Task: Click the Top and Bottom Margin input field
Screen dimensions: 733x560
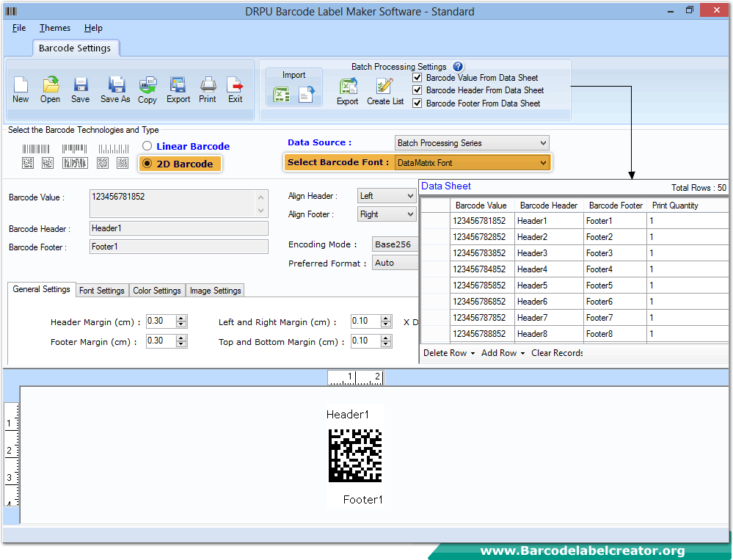Action: click(365, 341)
